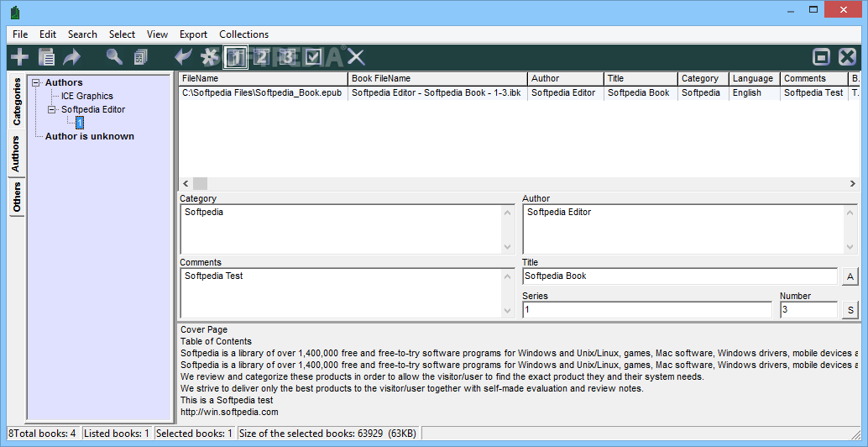
Task: Sort by the Language column header
Action: [755, 79]
